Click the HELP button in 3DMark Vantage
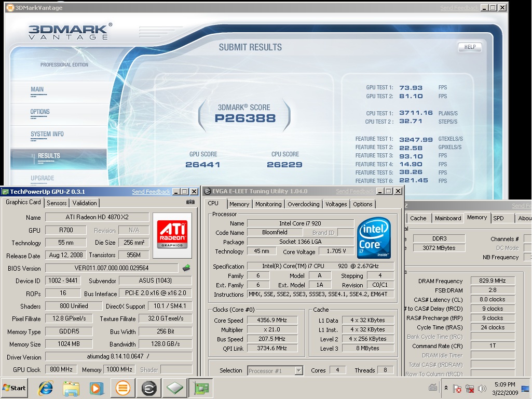 470,47
